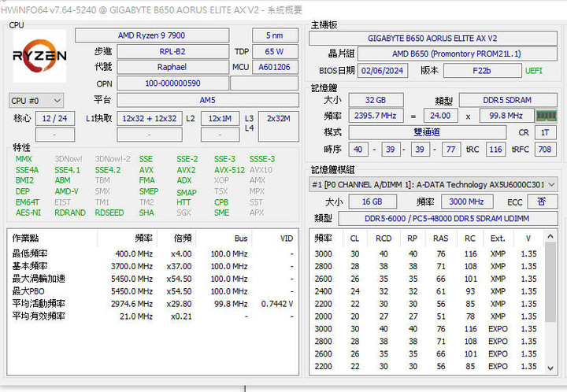This screenshot has height=392, width=567.
Task: Select the 最大PBO row
Action: [x=153, y=291]
